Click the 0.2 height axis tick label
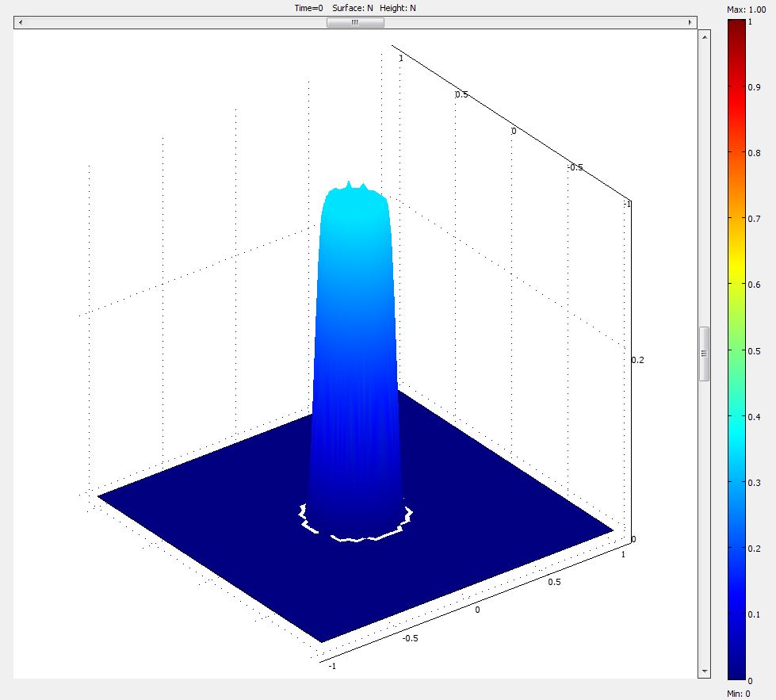Viewport: 776px width, 700px height. 637,360
